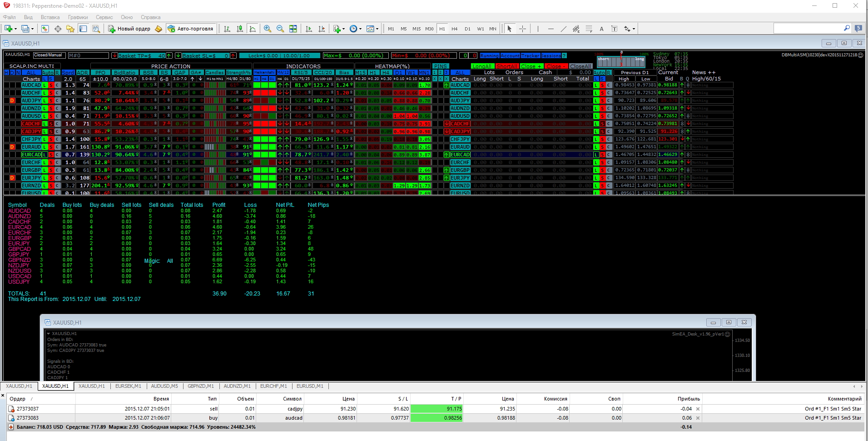Image resolution: width=868 pixels, height=441 pixels.
Task: Open the Indicators list icon
Action: point(337,29)
